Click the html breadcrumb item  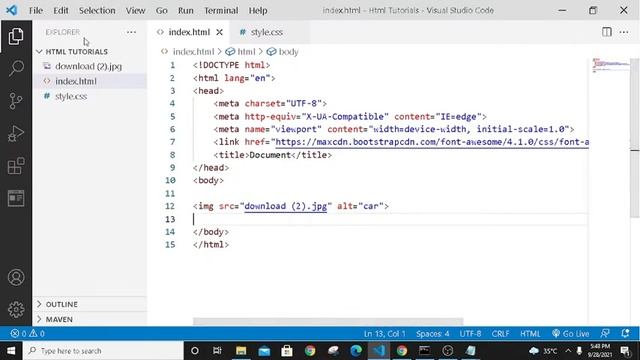(x=246, y=52)
